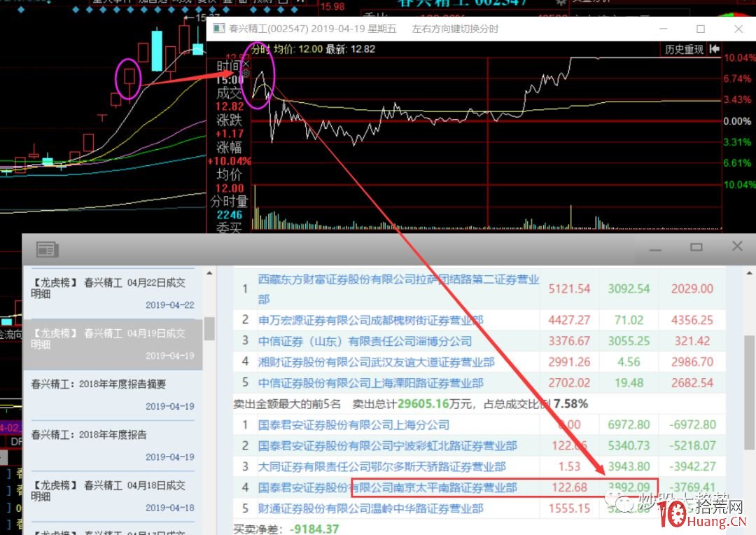Screen dimensions: 756x535
Task: Click the net amount 321.42
Action: [x=692, y=341]
